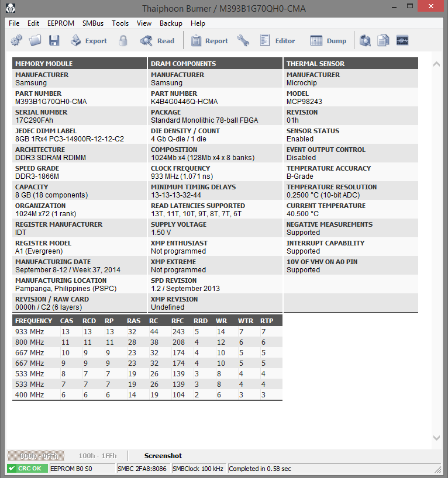Click the wrench tool icon
This screenshot has width=448, height=478.
(243, 40)
